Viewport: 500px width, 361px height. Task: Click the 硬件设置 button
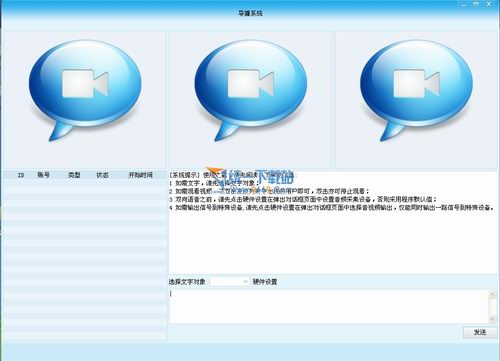pyautogui.click(x=265, y=282)
